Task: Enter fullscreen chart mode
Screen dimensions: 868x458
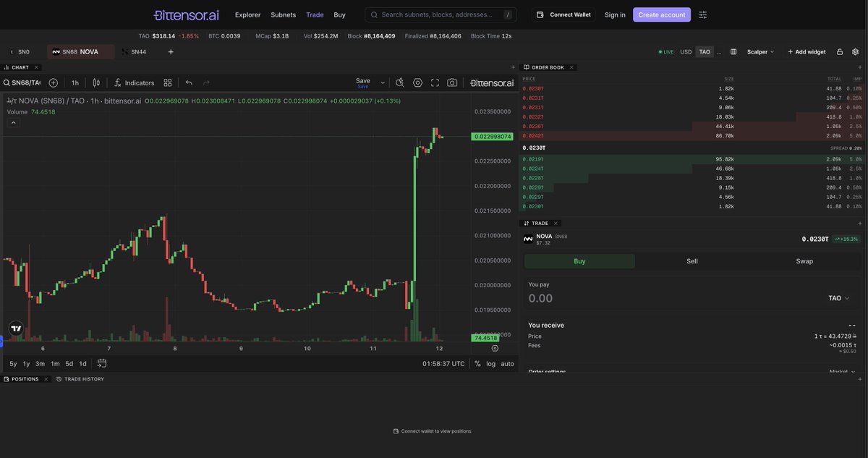Action: click(x=435, y=82)
